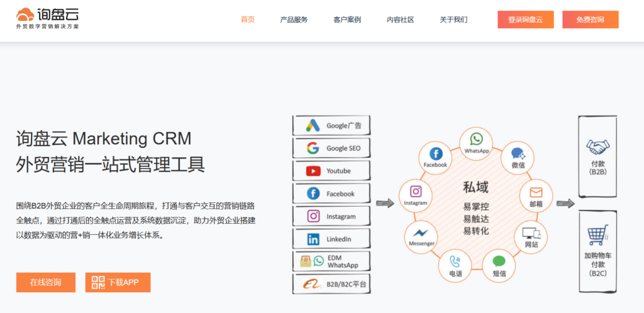This screenshot has height=313, width=644.
Task: Click the 下载APP button
Action: 118,283
